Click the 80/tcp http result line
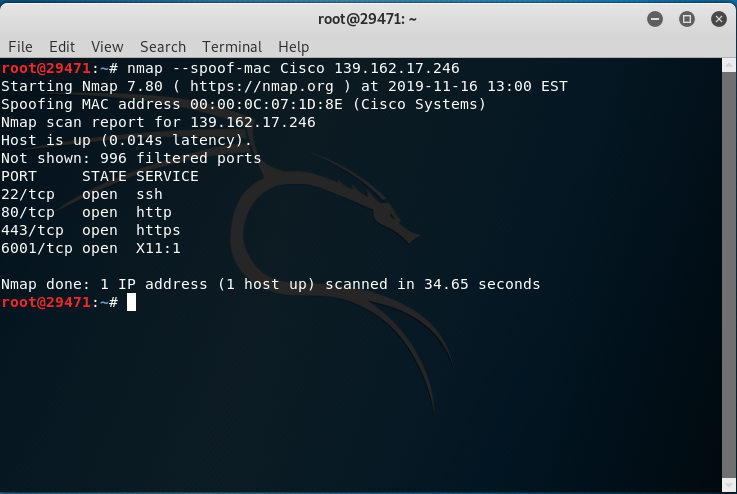 (86, 212)
